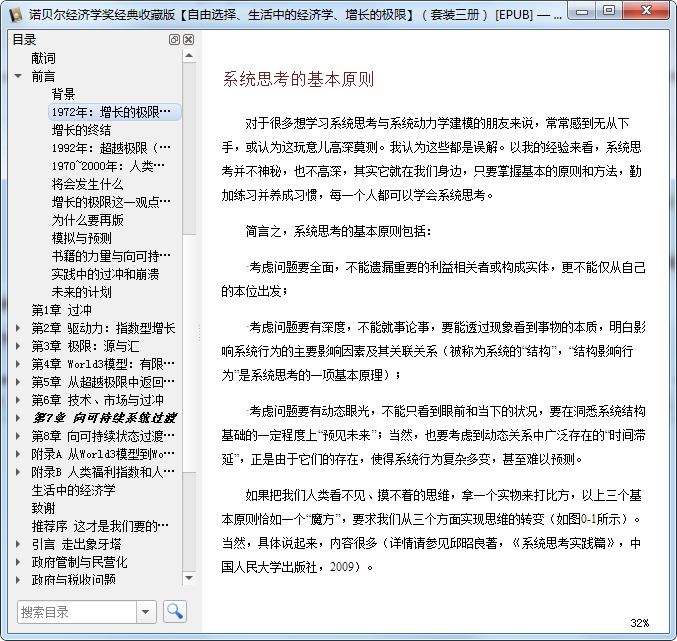Expand 政府与税收问题 node
This screenshot has width=677, height=641.
[18, 580]
